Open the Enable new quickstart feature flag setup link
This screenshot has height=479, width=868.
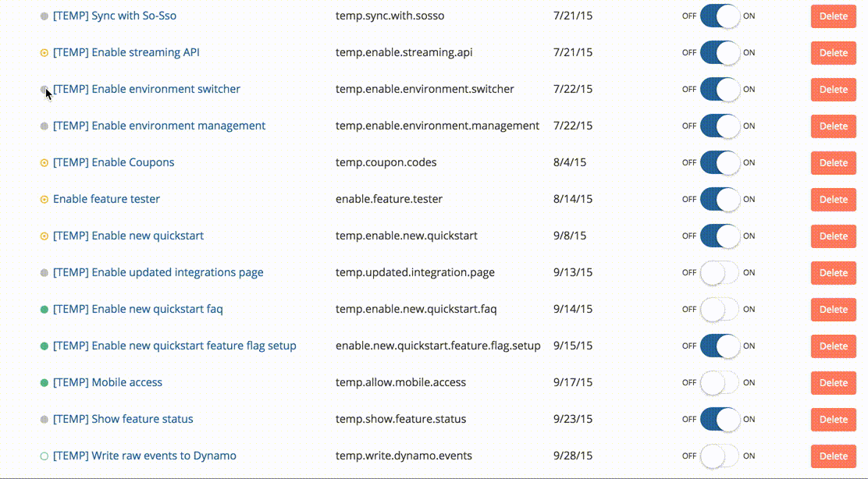pos(175,346)
